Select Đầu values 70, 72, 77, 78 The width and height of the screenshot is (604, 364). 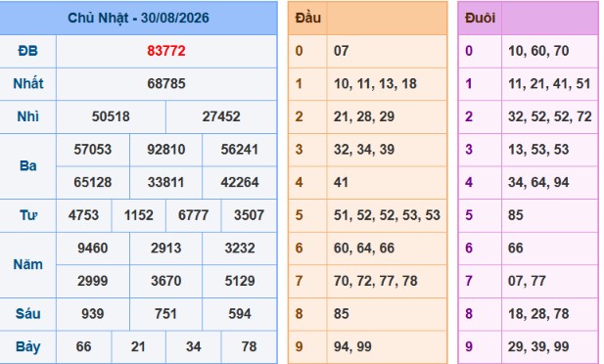click(376, 281)
